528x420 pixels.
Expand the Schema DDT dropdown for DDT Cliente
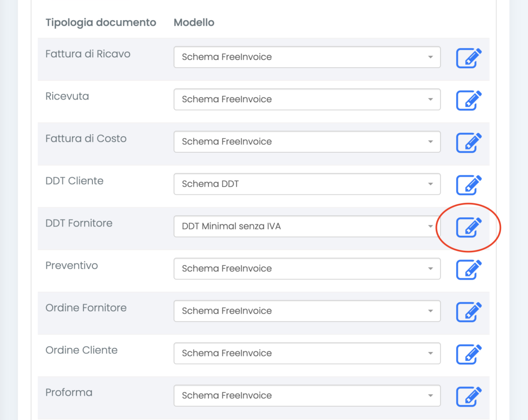(x=307, y=184)
